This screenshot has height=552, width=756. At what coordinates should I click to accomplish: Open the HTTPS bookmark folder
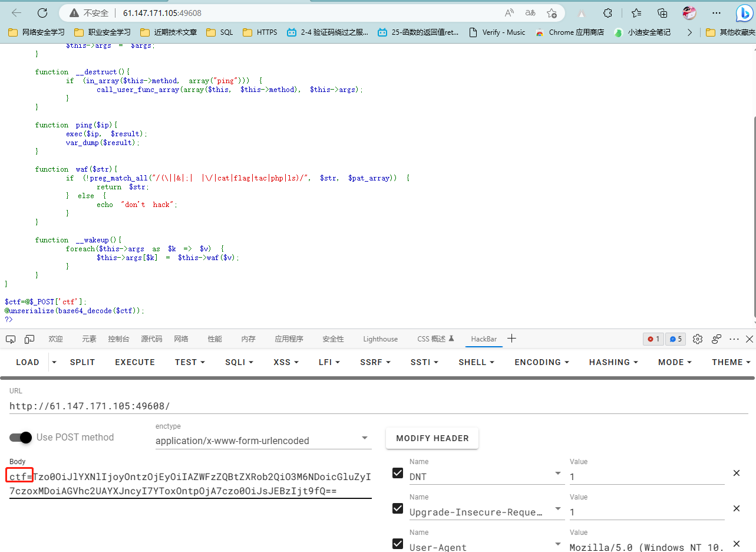(260, 32)
